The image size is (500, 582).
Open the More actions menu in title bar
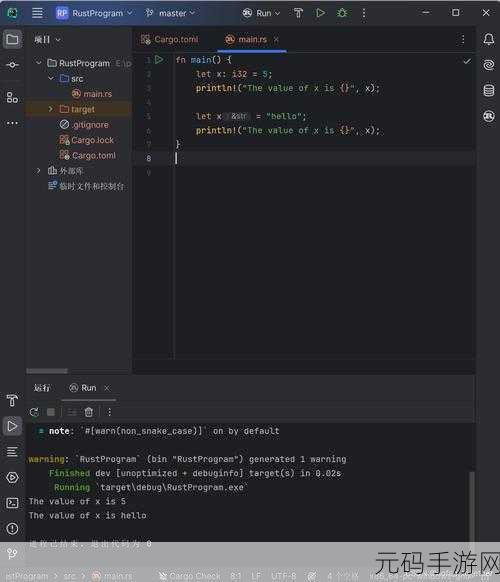364,13
